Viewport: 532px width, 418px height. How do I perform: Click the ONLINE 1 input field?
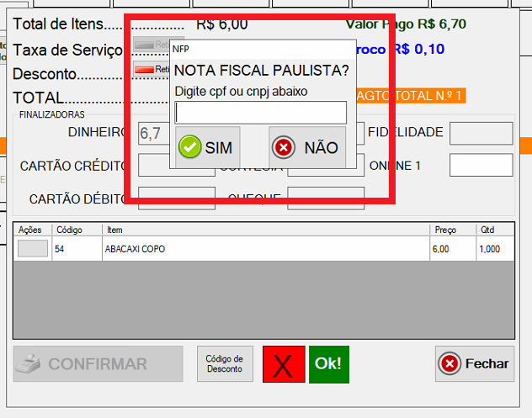(481, 165)
